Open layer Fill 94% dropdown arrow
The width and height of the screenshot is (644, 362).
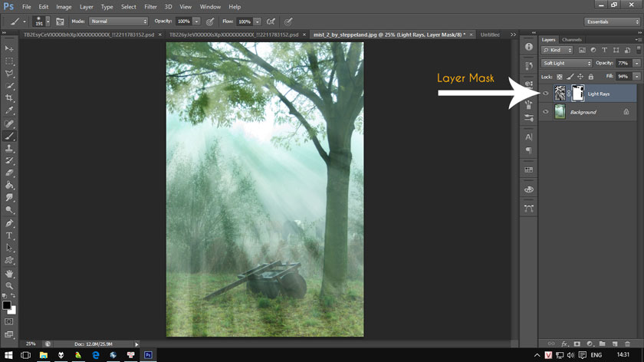636,77
